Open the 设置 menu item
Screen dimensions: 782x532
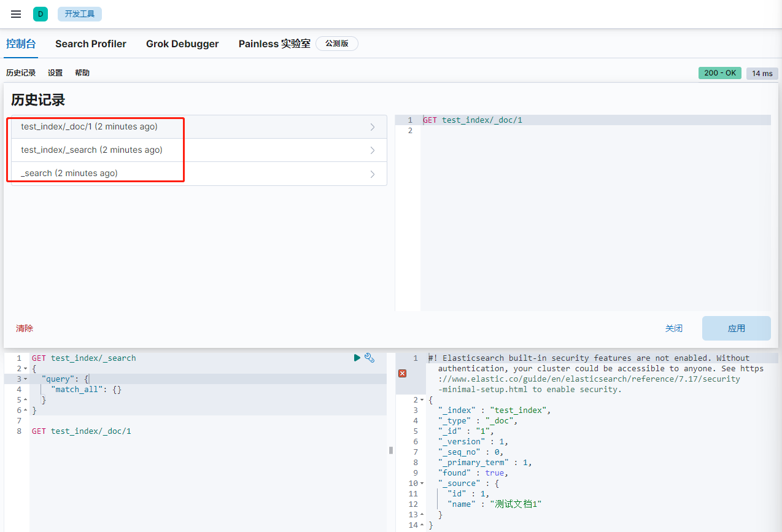(x=55, y=72)
